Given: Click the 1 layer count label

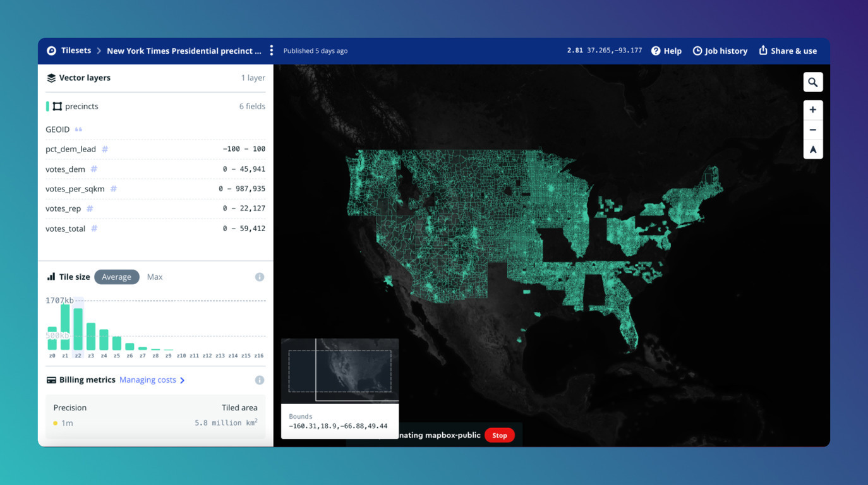Looking at the screenshot, I should coord(253,78).
